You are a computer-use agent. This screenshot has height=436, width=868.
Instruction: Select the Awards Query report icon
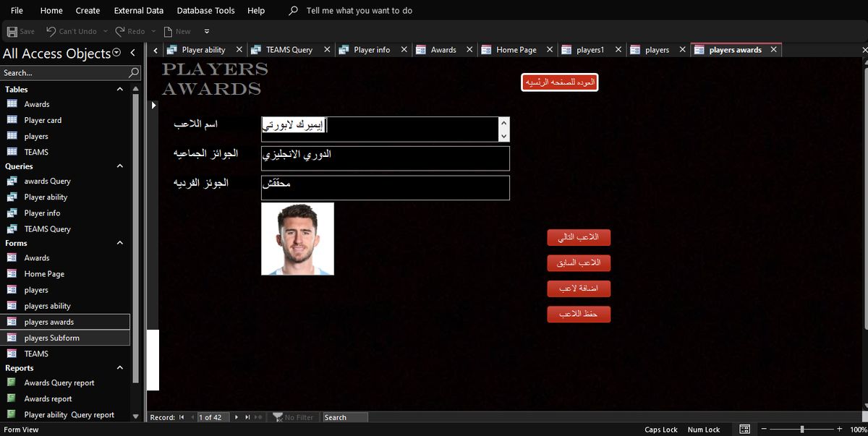pos(12,382)
